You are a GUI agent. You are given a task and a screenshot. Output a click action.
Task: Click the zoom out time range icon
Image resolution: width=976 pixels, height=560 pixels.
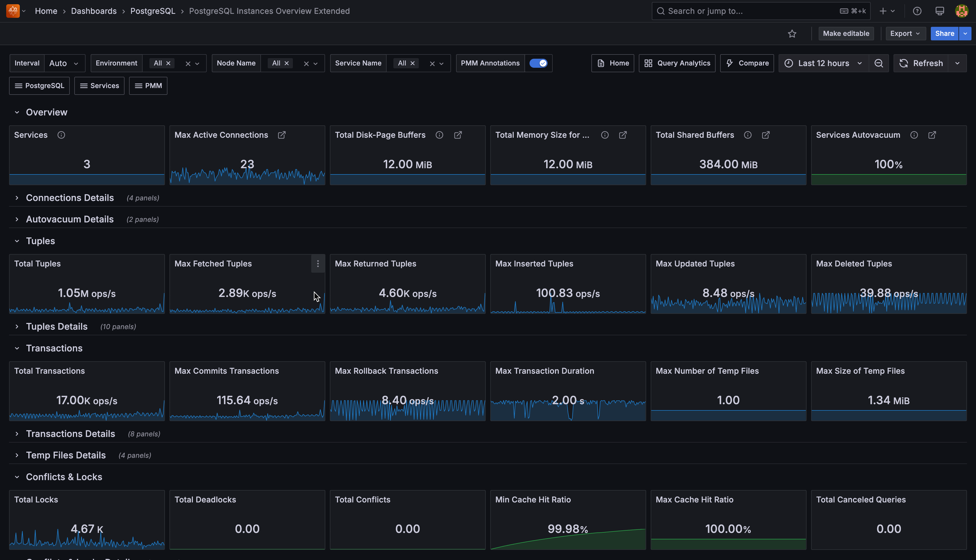(879, 64)
